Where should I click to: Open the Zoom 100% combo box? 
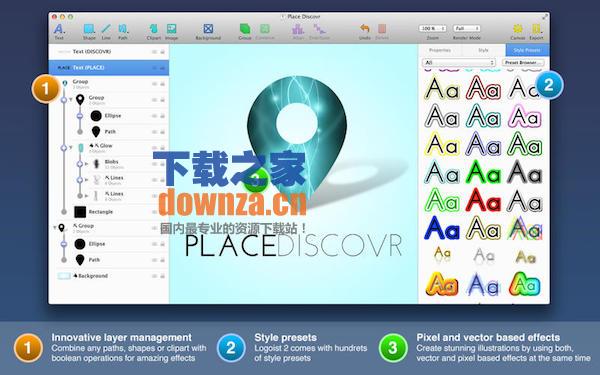[x=432, y=28]
